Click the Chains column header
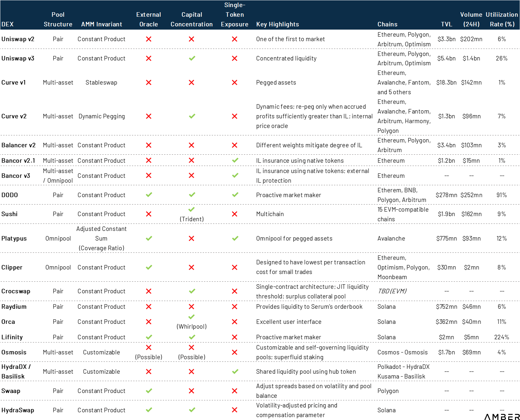This screenshot has height=420, width=520. coord(387,24)
